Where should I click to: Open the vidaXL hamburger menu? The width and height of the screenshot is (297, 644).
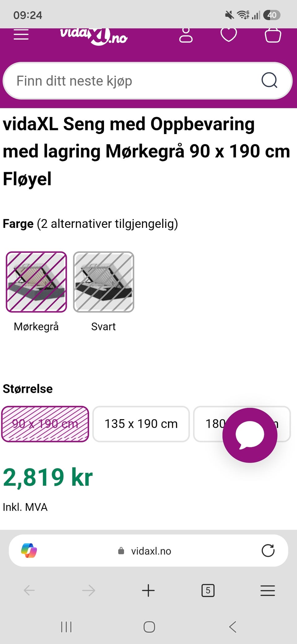click(x=21, y=35)
